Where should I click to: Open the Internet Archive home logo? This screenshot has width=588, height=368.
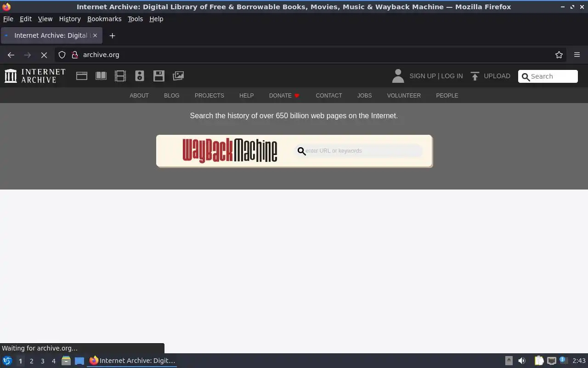pos(35,76)
